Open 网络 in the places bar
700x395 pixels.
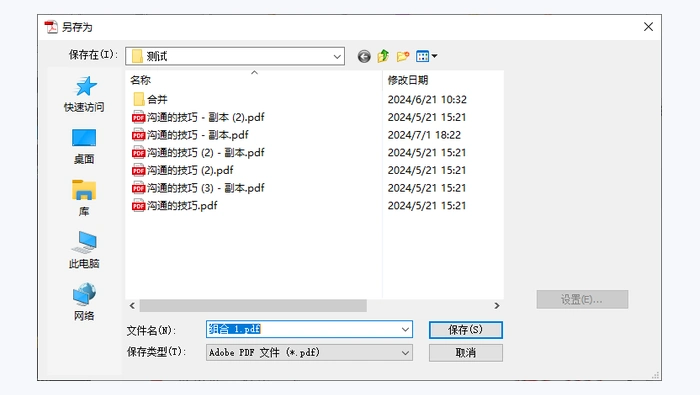pos(84,302)
